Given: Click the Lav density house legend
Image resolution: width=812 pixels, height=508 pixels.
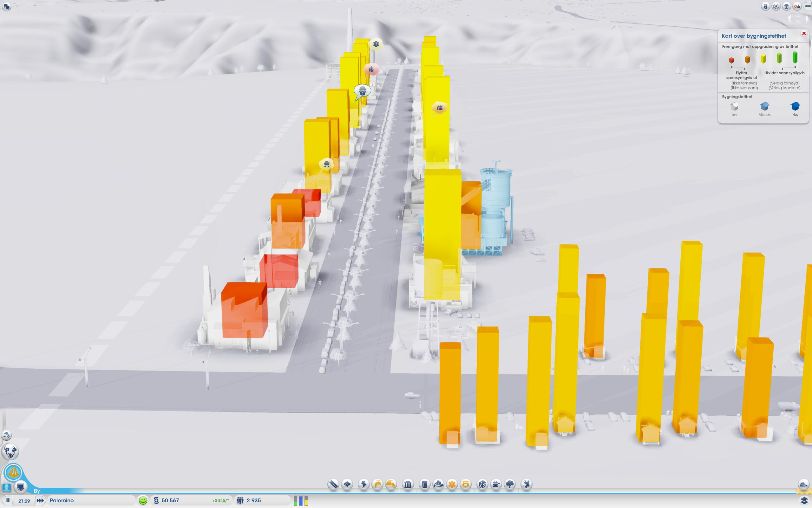Looking at the screenshot, I should (x=735, y=106).
